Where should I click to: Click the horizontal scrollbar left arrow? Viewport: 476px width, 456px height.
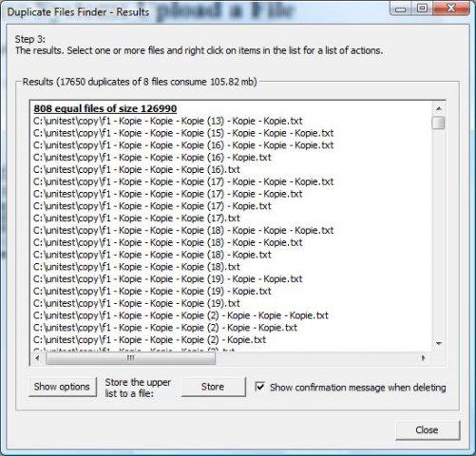click(37, 358)
